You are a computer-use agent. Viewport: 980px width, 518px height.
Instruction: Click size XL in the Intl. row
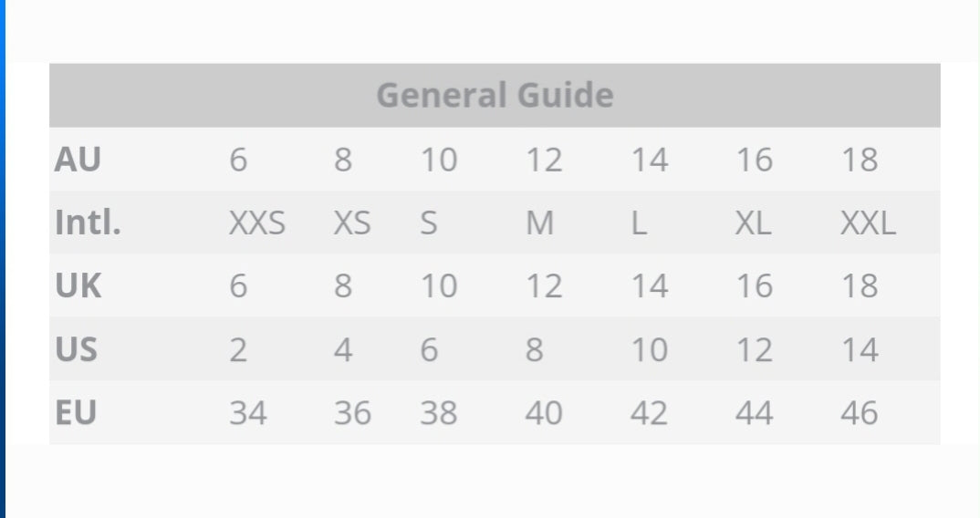click(754, 223)
